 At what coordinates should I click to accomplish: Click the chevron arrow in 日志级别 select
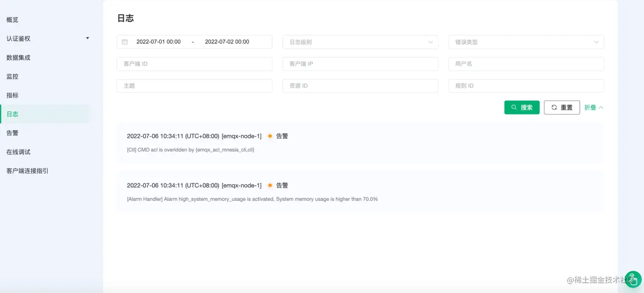click(x=430, y=42)
